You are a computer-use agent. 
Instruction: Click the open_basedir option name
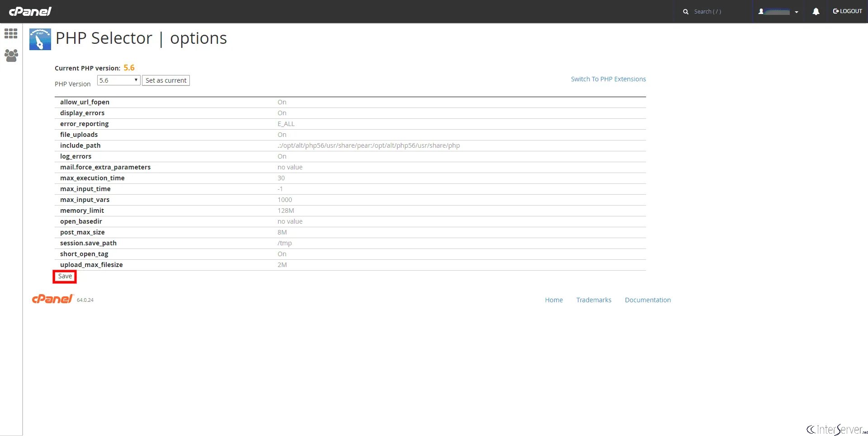coord(81,221)
